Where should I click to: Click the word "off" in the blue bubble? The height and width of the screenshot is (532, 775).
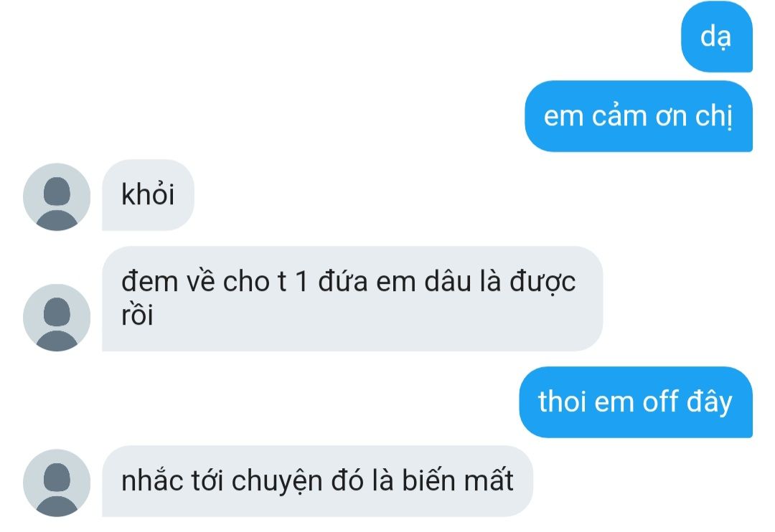660,401
